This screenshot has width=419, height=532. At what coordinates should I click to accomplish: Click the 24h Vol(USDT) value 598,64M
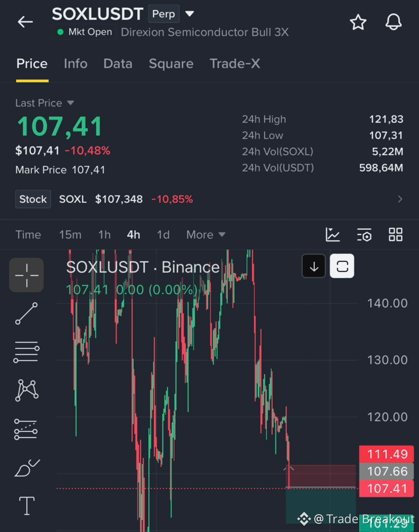(381, 168)
